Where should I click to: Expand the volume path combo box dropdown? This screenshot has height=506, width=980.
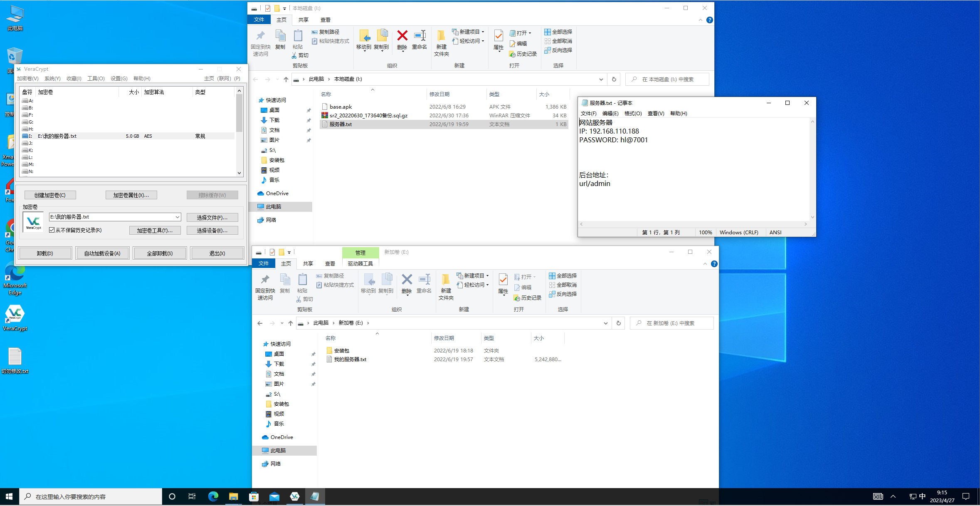tap(177, 217)
